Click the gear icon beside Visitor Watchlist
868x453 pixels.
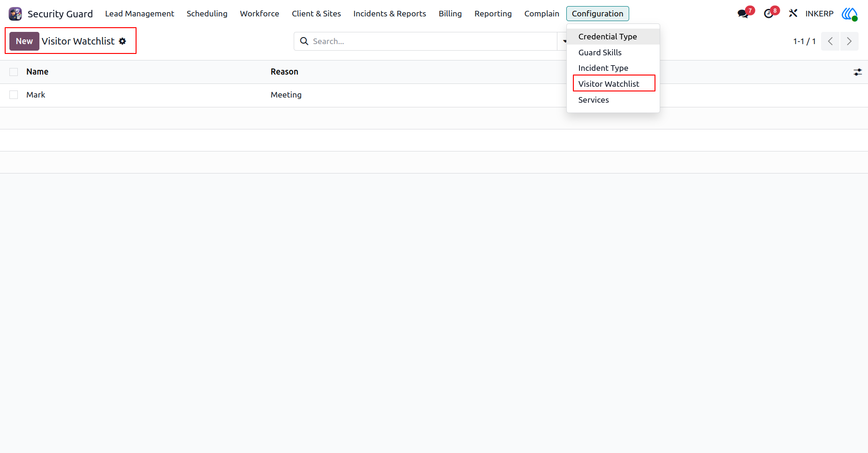122,41
